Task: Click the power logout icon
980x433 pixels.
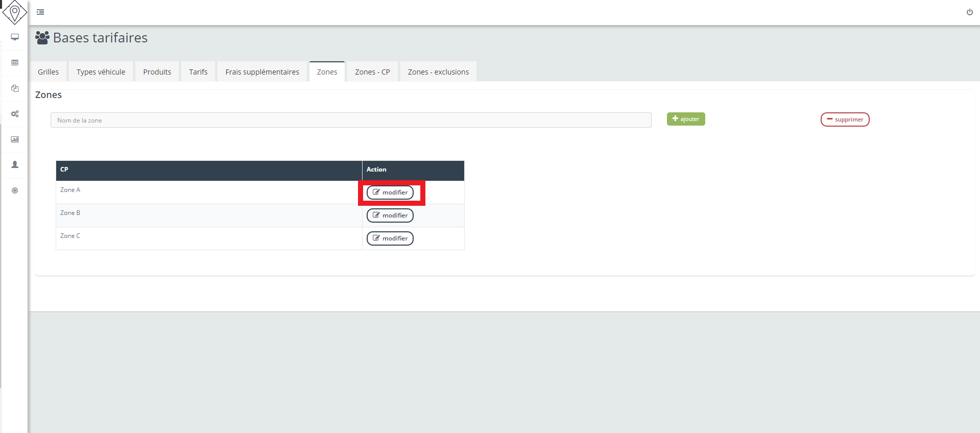Action: [969, 12]
